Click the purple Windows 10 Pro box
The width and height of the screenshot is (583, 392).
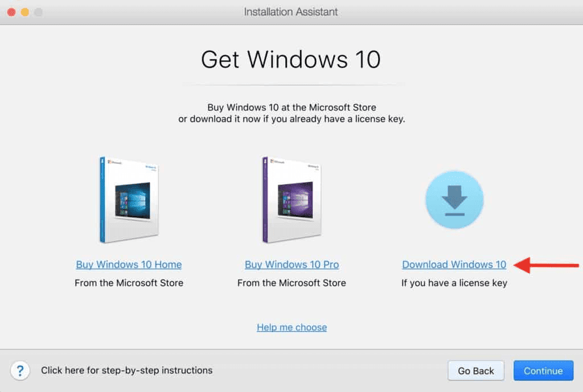[x=291, y=200]
